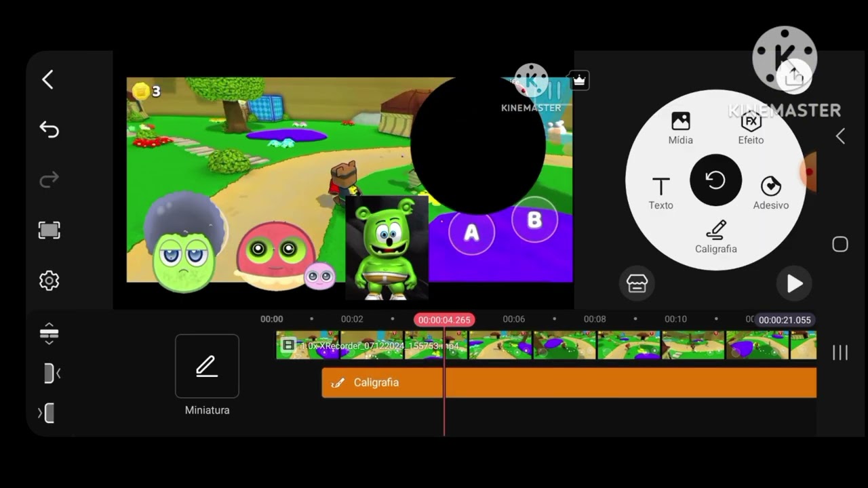Image resolution: width=868 pixels, height=488 pixels.
Task: Tap the black circle layer in the preview
Action: point(477,145)
